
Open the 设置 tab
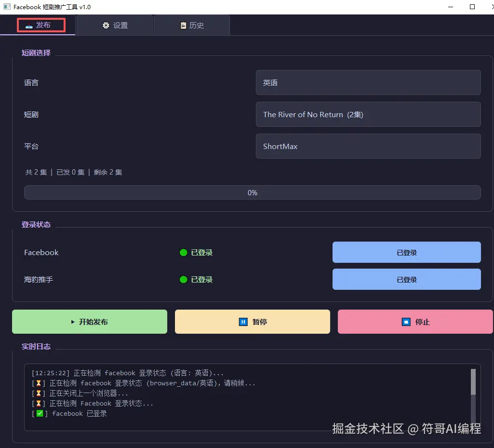(115, 25)
